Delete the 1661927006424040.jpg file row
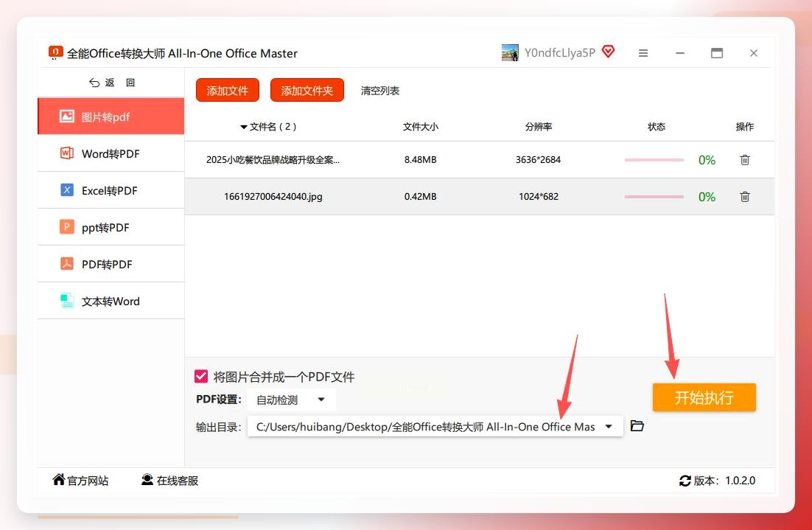Screen dimensions: 812x530 point(745,196)
